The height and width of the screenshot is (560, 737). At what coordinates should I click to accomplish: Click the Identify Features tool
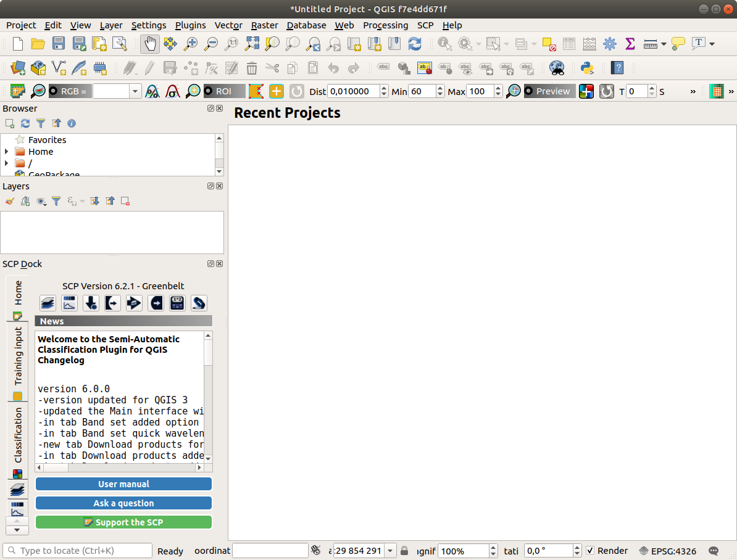coord(444,43)
